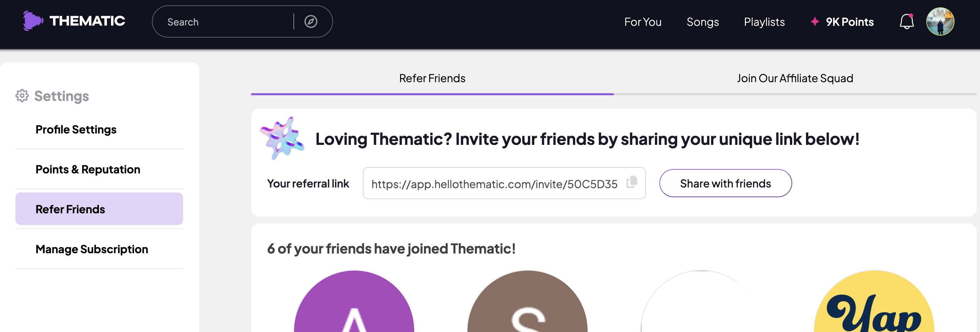Switch to Join Our Affiliate Squad tab
The height and width of the screenshot is (332, 980).
pos(794,78)
